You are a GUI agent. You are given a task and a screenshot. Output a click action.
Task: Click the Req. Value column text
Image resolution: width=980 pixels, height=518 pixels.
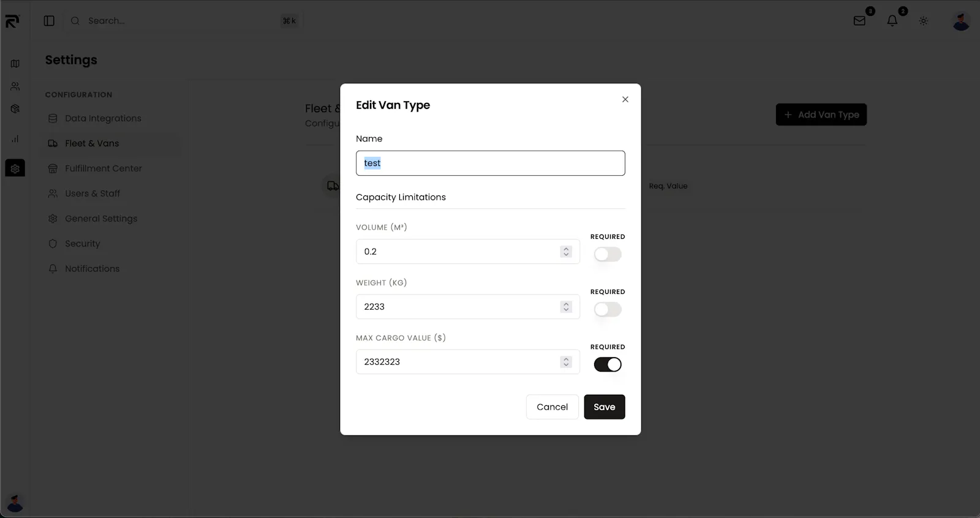click(668, 186)
